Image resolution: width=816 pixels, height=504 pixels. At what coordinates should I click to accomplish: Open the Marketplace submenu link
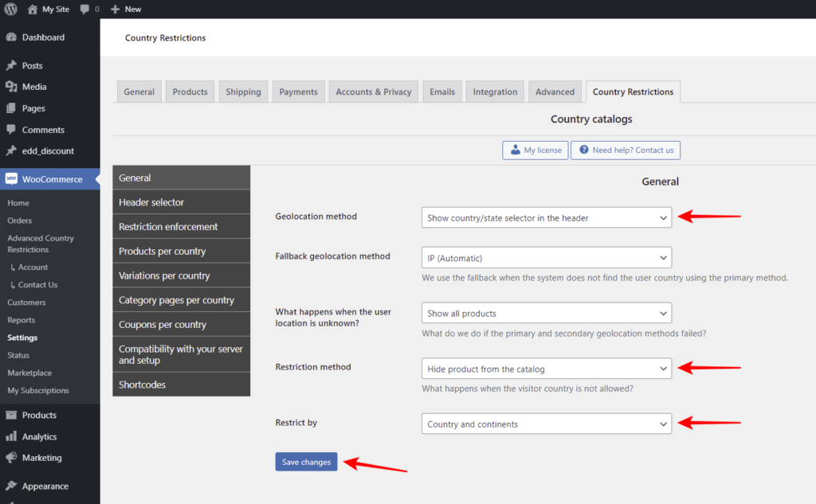pyautogui.click(x=29, y=373)
